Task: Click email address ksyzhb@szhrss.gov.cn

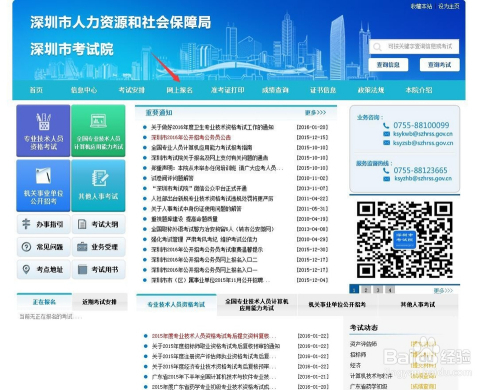Action: click(x=423, y=179)
